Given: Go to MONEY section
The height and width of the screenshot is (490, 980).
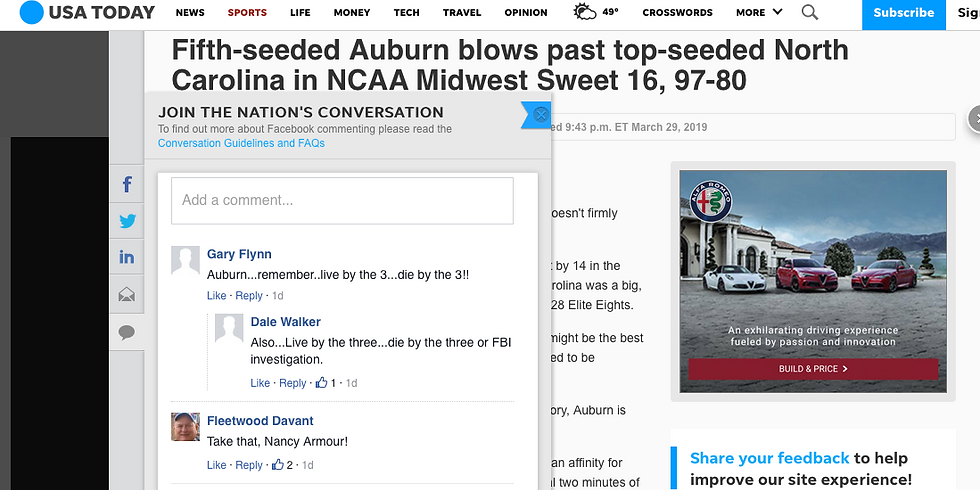Looking at the screenshot, I should pyautogui.click(x=352, y=12).
